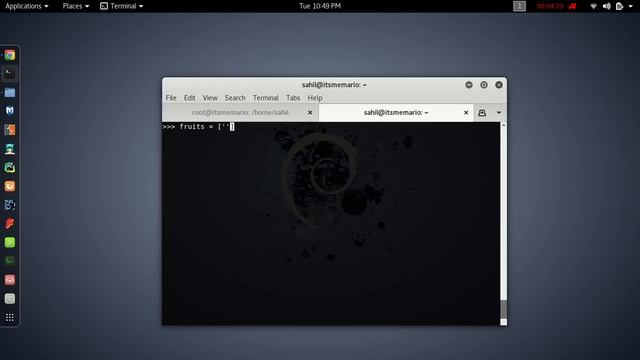Open the terminal tab list dropdown arrow

click(x=499, y=113)
